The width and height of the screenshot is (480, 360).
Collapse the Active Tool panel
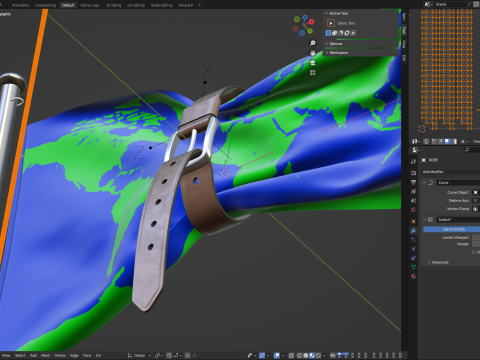[327, 13]
